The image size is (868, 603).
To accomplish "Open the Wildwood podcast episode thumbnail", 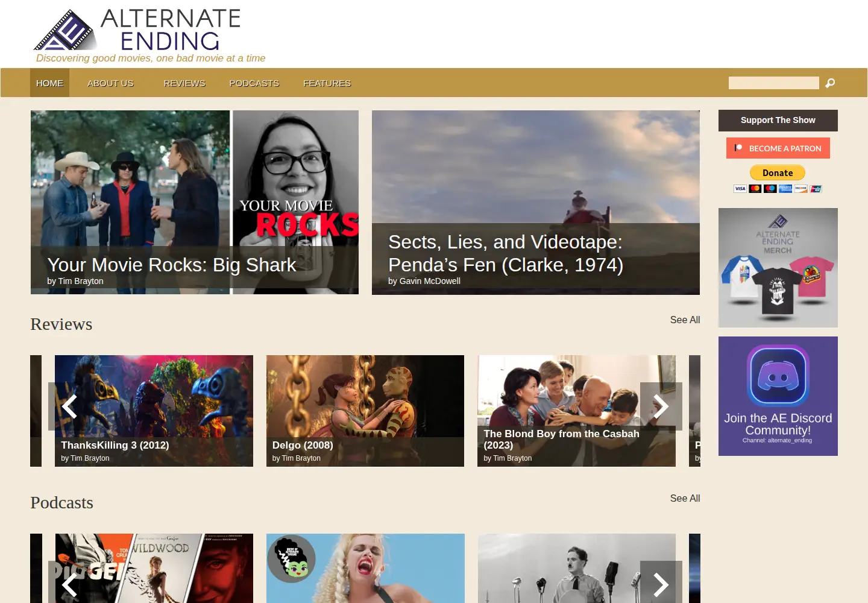I will click(x=154, y=568).
